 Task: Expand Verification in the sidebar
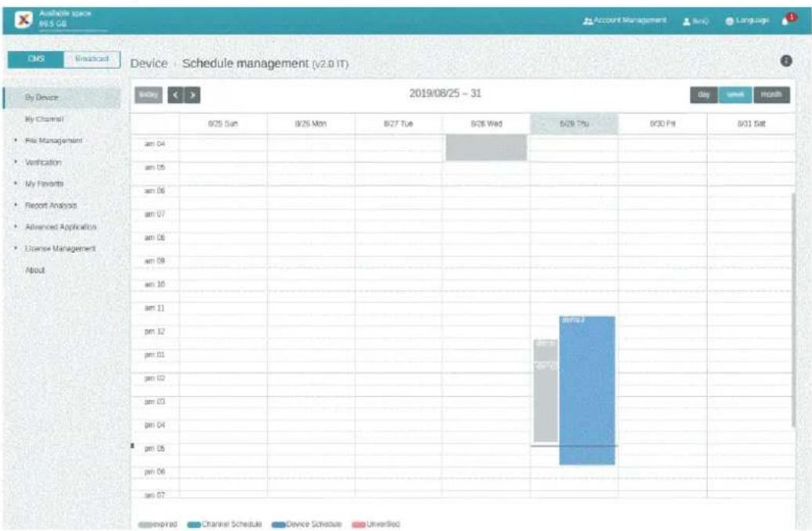tap(43, 162)
